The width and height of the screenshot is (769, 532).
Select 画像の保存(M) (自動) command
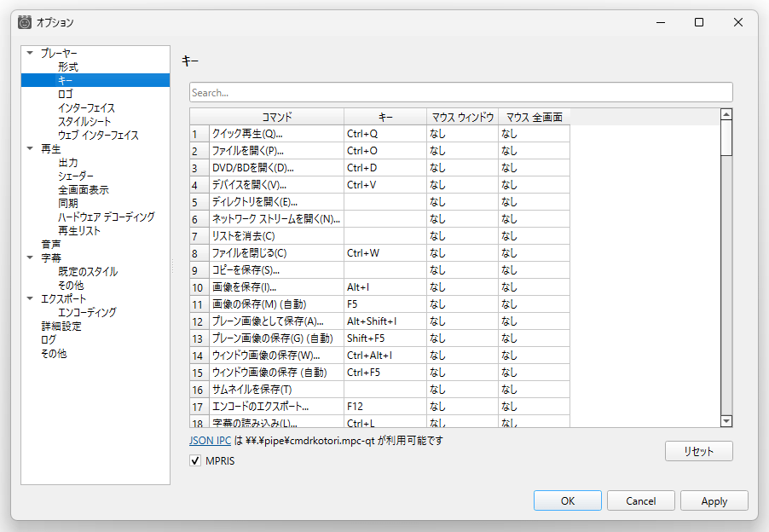[x=276, y=304]
